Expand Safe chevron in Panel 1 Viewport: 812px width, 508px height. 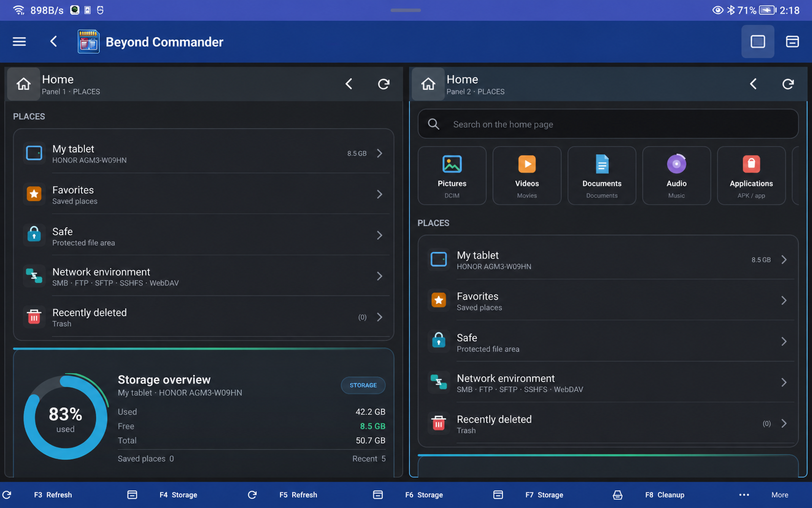point(379,235)
